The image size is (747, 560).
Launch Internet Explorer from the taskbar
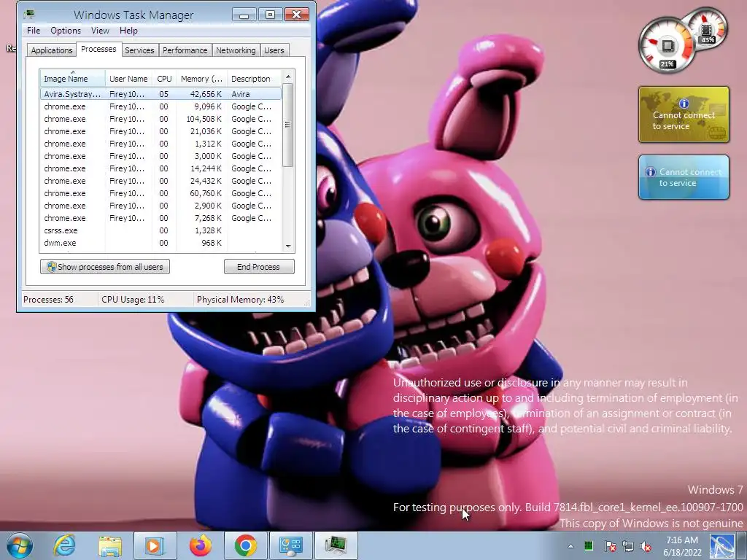point(65,545)
